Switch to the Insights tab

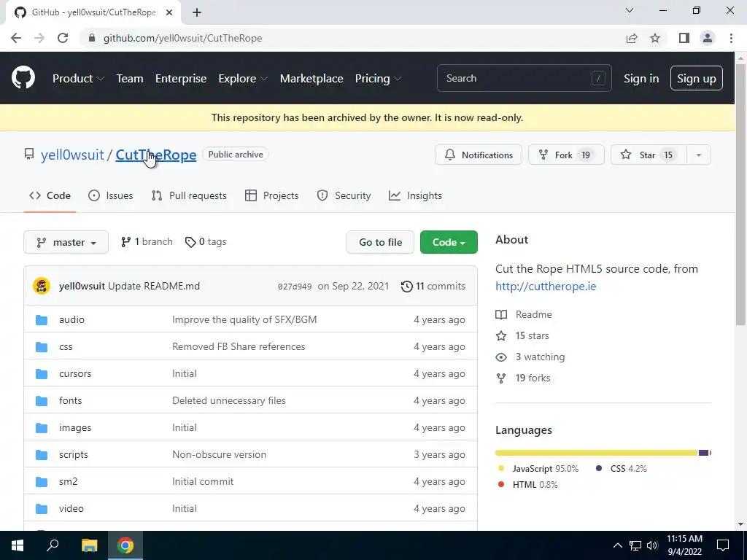tap(415, 195)
